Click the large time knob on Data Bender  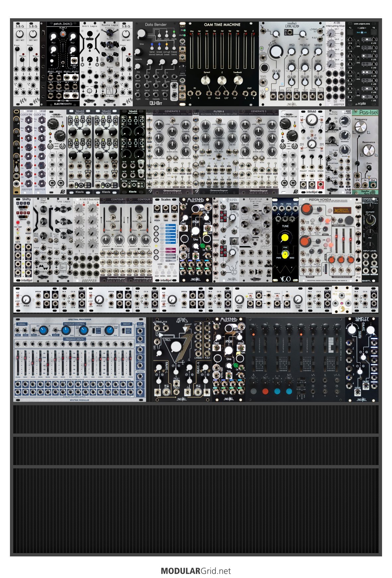click(x=141, y=34)
